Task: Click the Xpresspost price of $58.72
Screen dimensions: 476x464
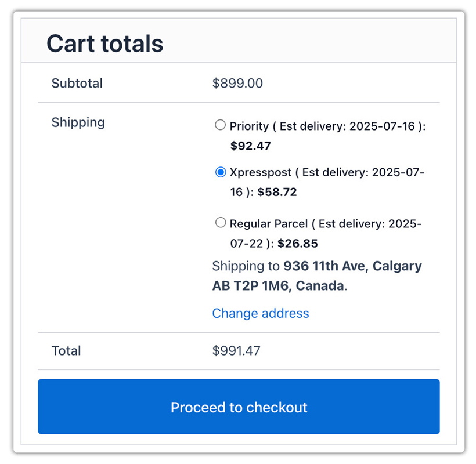Action: [277, 192]
